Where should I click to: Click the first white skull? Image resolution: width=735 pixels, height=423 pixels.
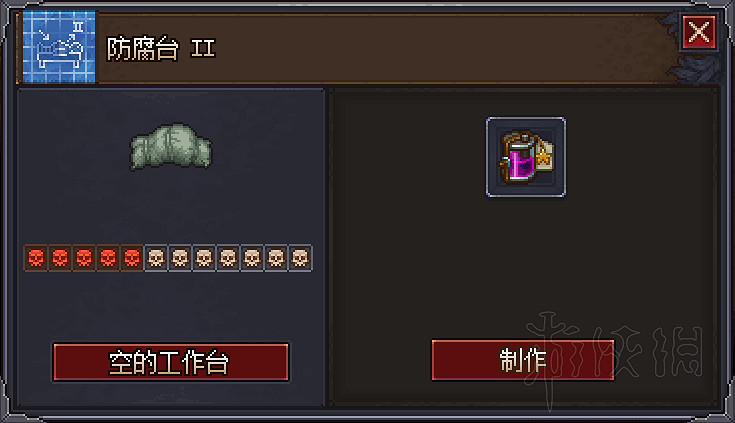[156, 258]
